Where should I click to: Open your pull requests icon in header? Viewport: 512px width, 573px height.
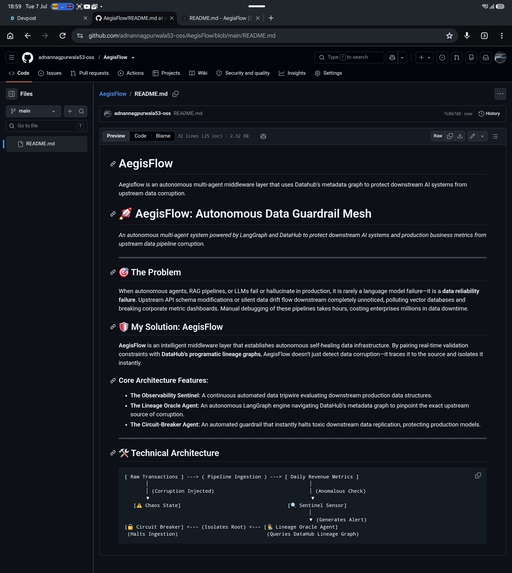[x=456, y=57]
